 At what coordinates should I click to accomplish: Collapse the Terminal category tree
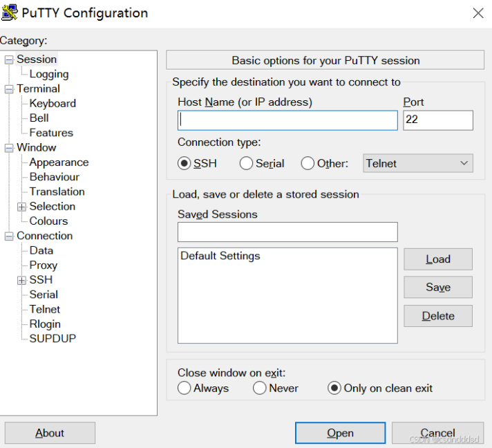(9, 89)
